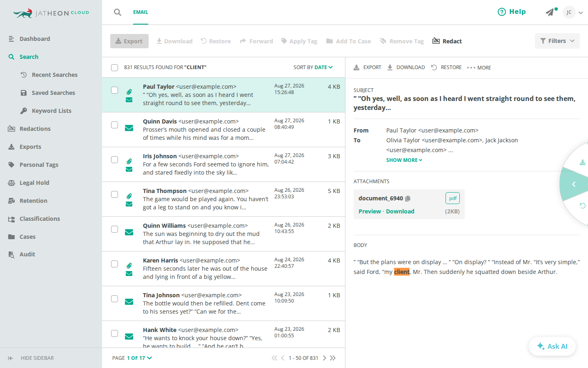Click the Preview link for the attachment

pyautogui.click(x=370, y=211)
